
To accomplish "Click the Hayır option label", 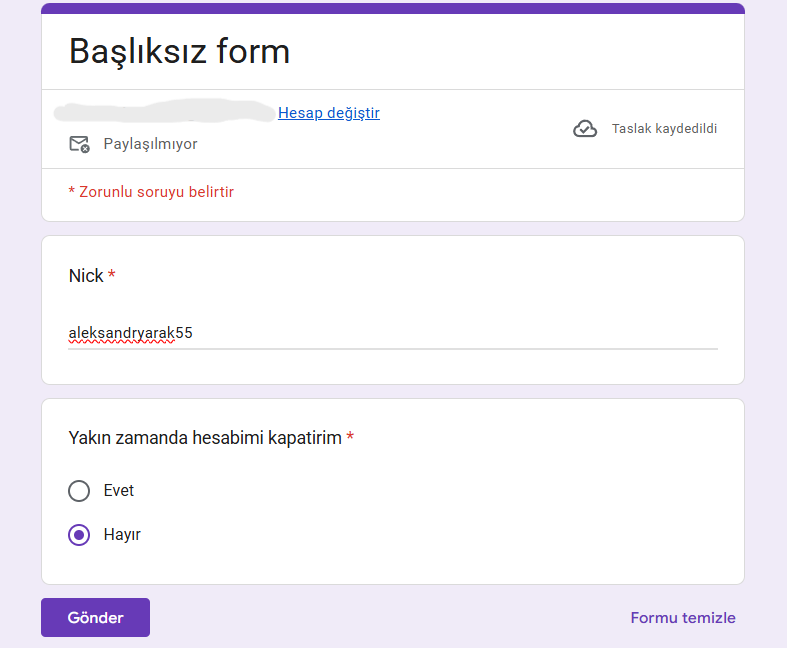I will coord(122,535).
